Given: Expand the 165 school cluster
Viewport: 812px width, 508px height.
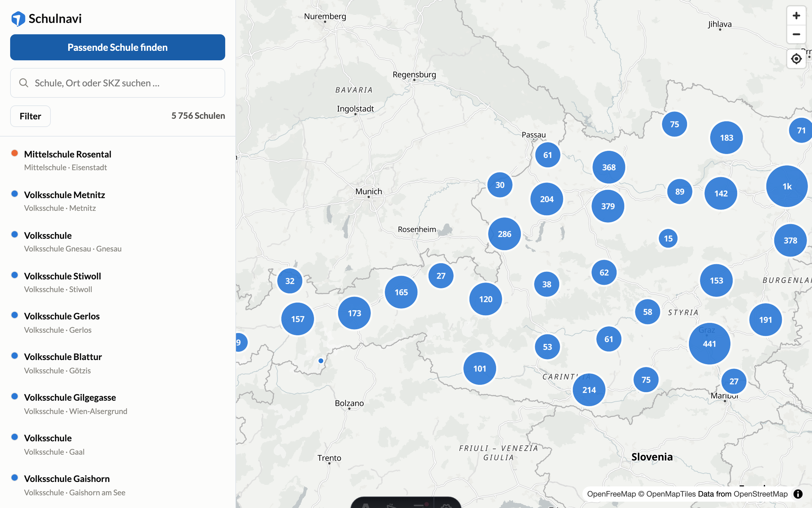Looking at the screenshot, I should pos(401,292).
